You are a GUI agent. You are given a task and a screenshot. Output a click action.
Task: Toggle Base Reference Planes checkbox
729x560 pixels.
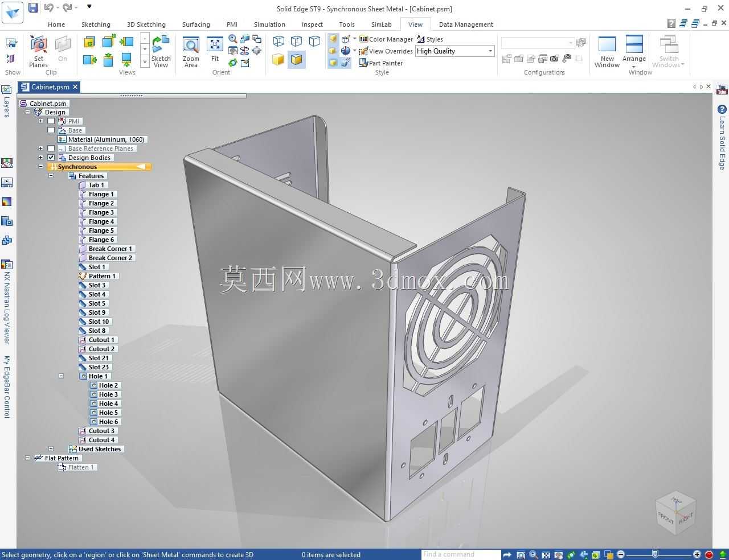pyautogui.click(x=51, y=149)
